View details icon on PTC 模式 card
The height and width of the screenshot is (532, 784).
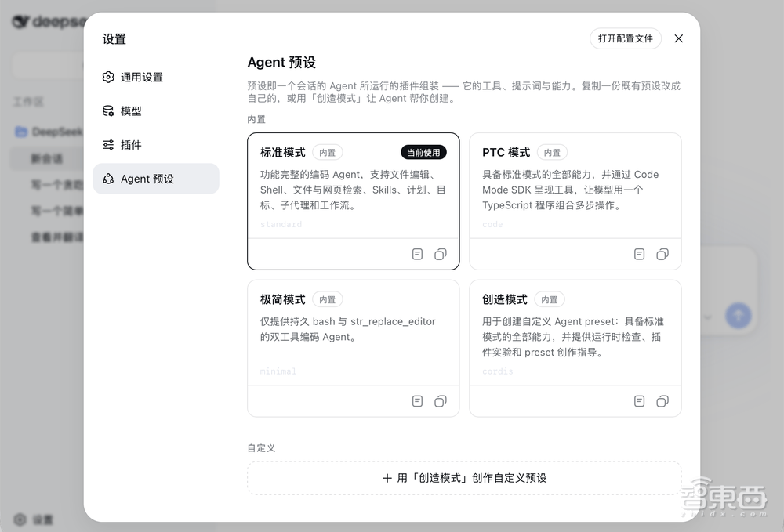tap(640, 255)
